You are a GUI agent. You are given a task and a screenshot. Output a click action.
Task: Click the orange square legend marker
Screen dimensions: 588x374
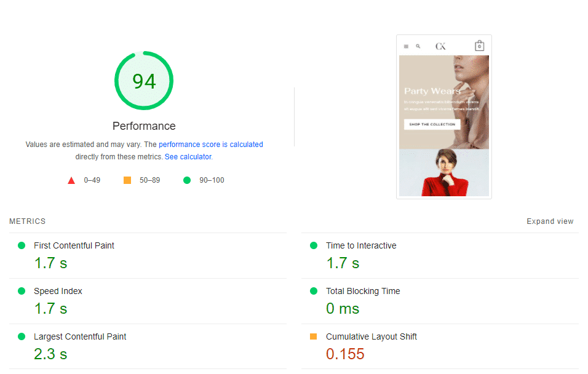pos(127,180)
